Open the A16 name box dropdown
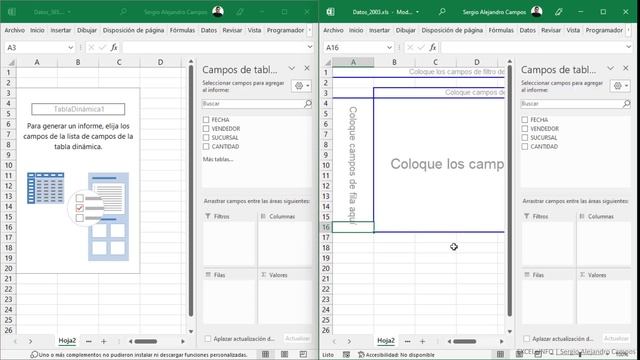This screenshot has width=640, height=360. tap(389, 47)
